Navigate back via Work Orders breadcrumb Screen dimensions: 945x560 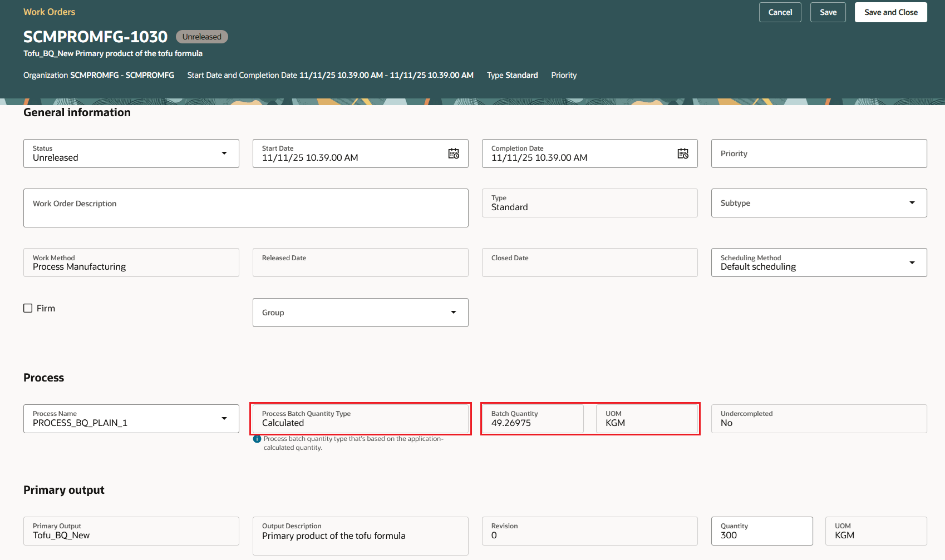coord(49,12)
